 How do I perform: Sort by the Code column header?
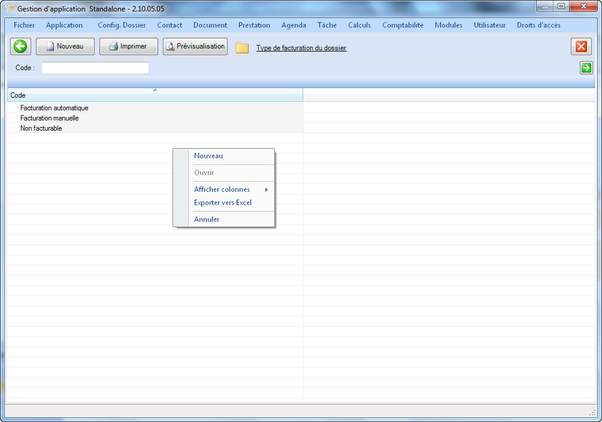150,95
